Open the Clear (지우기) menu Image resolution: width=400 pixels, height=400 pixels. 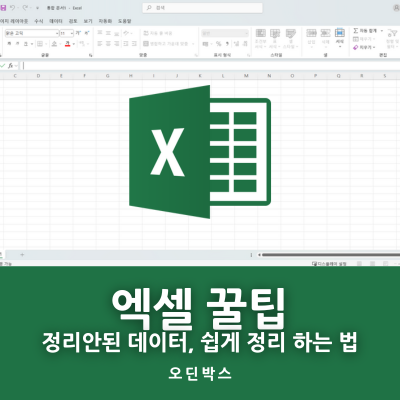[x=364, y=47]
